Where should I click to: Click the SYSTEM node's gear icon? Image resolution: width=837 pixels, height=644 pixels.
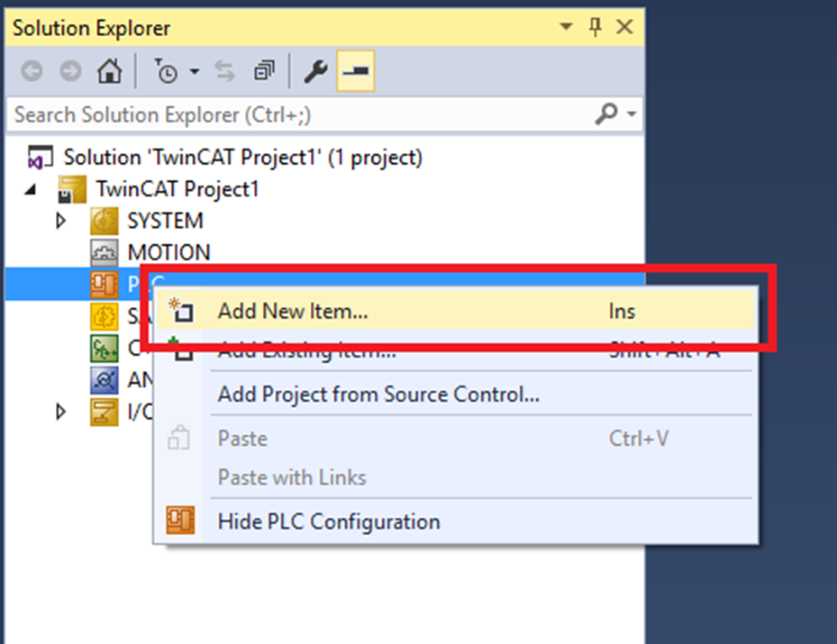click(x=105, y=221)
